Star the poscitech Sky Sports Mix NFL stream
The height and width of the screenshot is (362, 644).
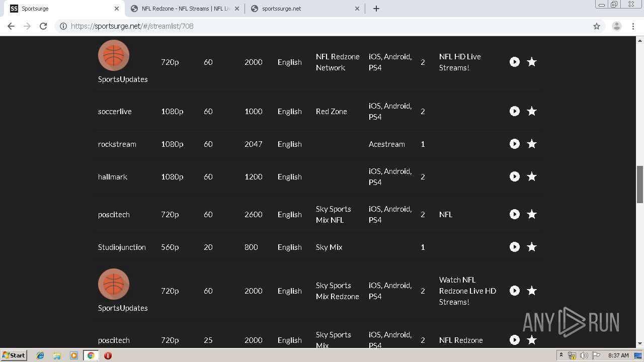click(532, 214)
